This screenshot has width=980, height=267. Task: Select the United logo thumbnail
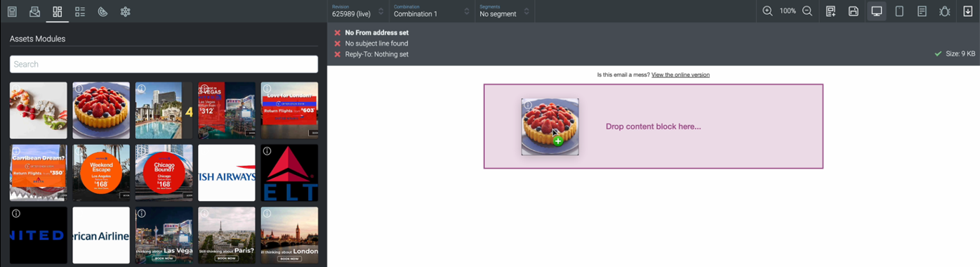coord(39,235)
